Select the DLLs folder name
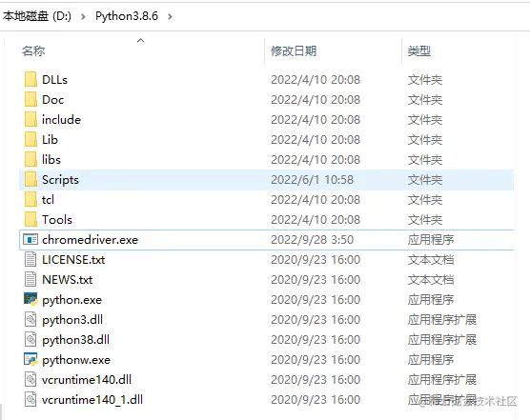 tap(54, 80)
